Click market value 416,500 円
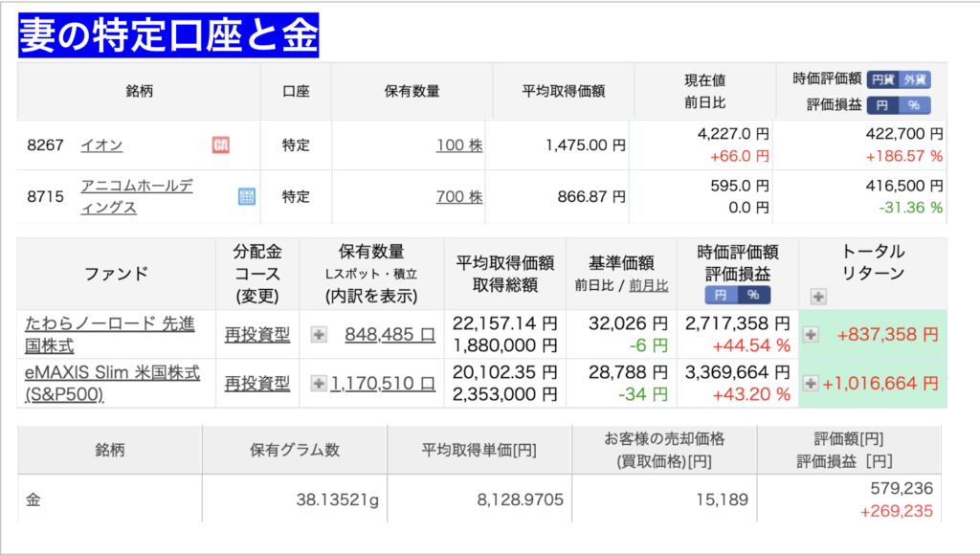Image resolution: width=980 pixels, height=555 pixels. [904, 186]
